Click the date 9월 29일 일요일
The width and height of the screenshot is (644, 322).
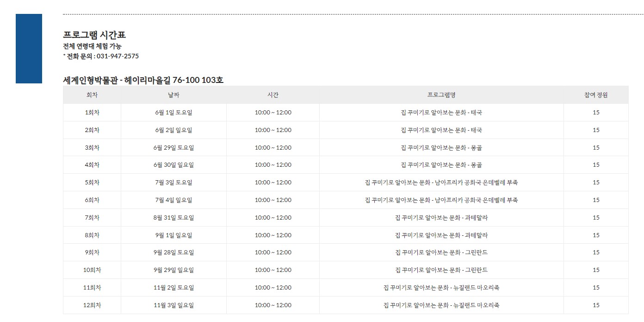coord(173,270)
